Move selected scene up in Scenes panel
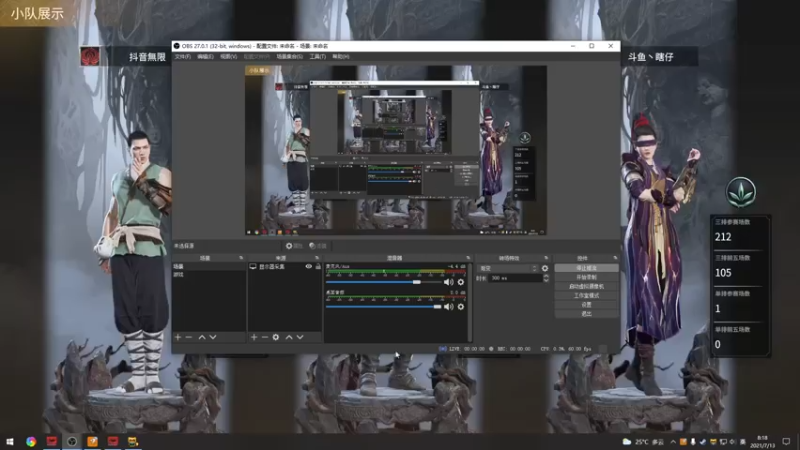Viewport: 800px width, 450px height. click(202, 337)
